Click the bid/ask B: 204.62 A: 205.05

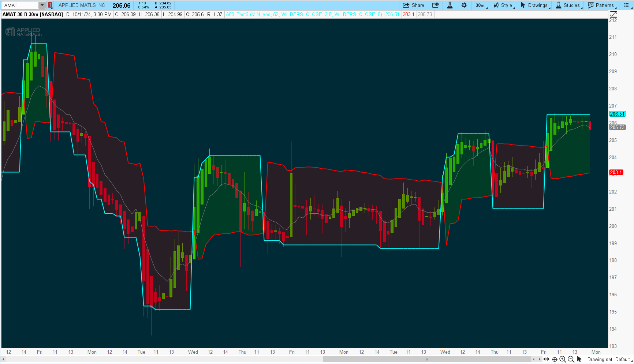tap(163, 5)
